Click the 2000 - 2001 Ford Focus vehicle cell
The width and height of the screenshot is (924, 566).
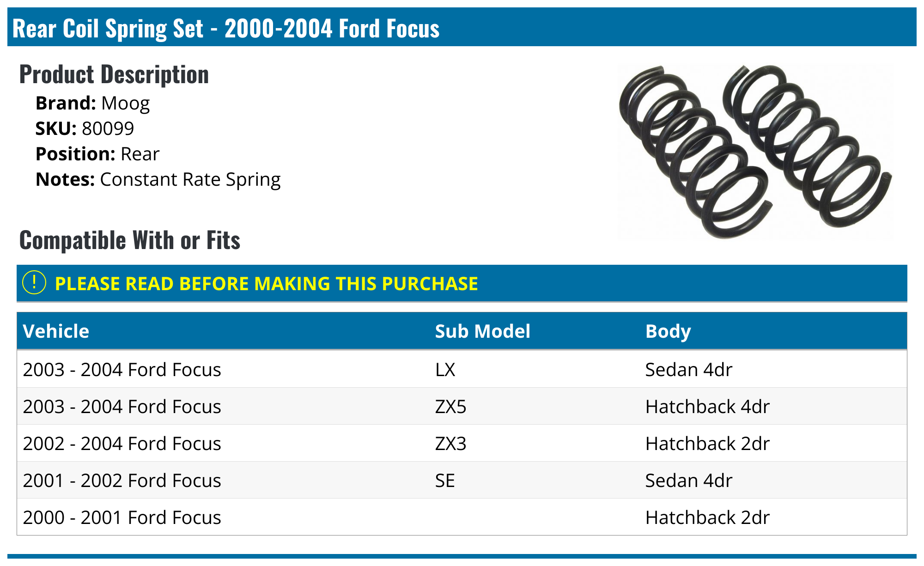(x=122, y=517)
